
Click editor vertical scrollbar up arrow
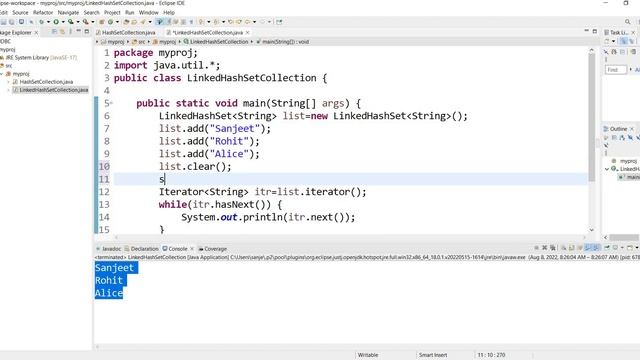(591, 50)
